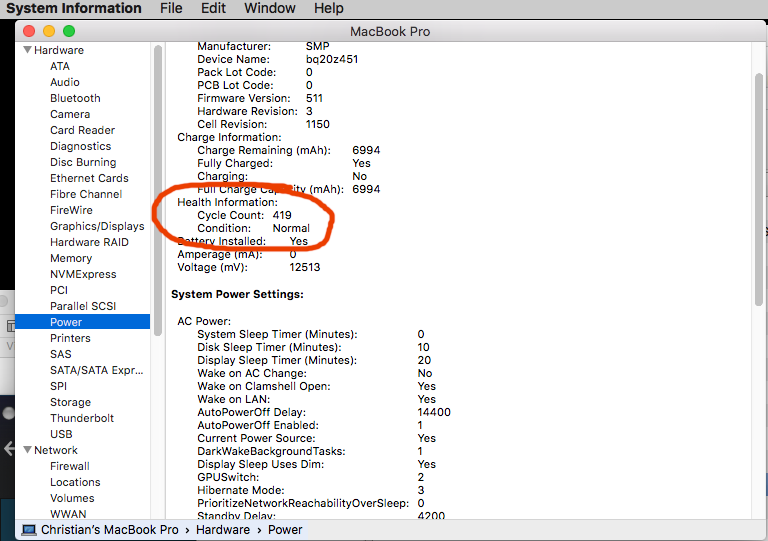Click the Cell Revision value 1150
The height and width of the screenshot is (541, 768).
click(318, 124)
